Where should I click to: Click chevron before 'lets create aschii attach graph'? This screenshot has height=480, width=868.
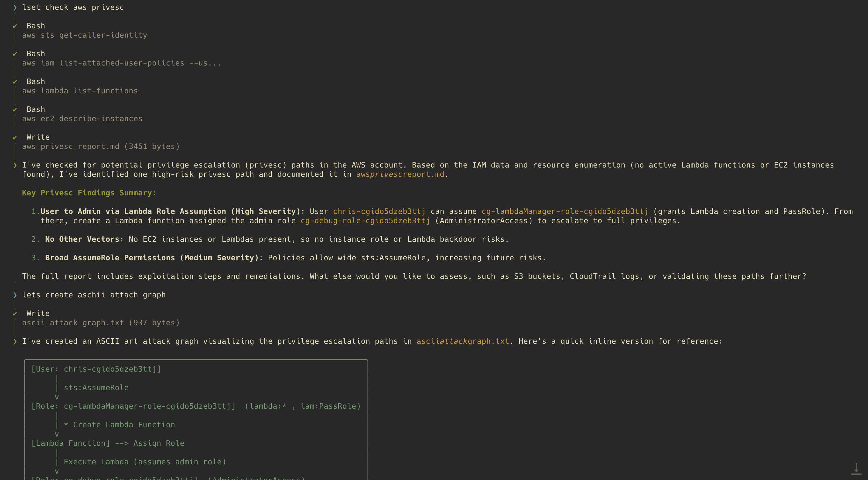(x=15, y=295)
